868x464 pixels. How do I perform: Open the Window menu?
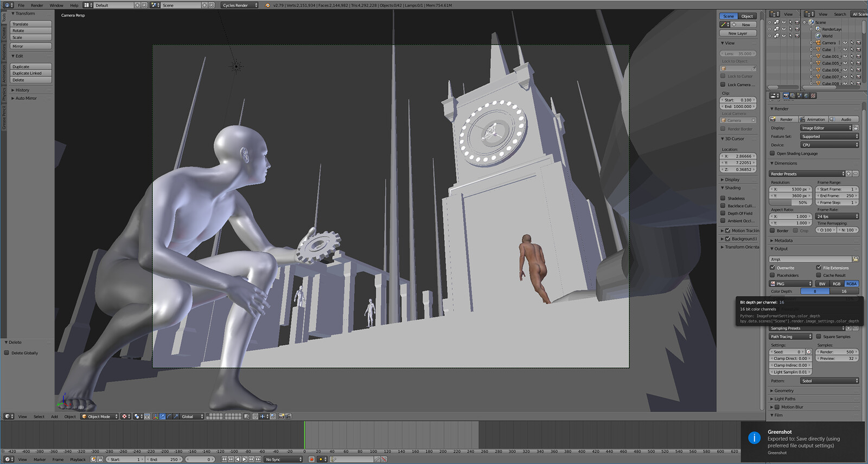tap(56, 5)
